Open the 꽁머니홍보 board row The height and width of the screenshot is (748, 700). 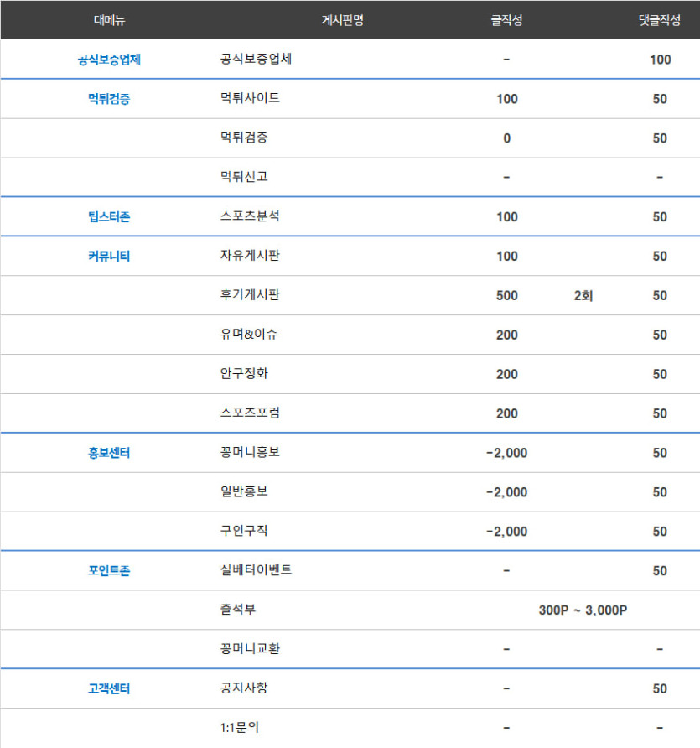pyautogui.click(x=250, y=453)
